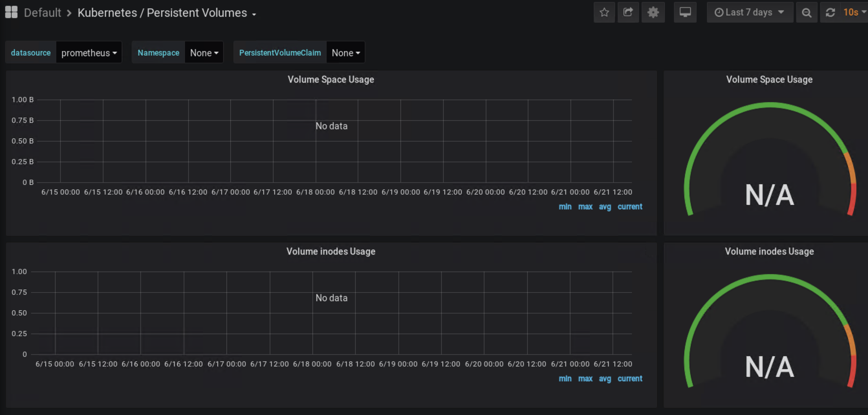Viewport: 868px width, 415px height.
Task: Enable kiosk mode with the monitor icon
Action: point(685,13)
